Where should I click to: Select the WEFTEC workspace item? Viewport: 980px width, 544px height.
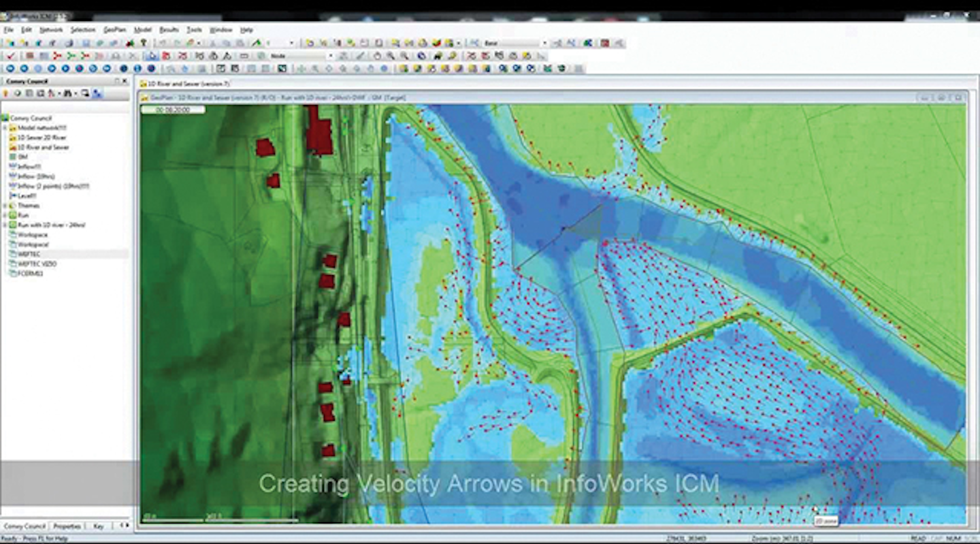(29, 254)
